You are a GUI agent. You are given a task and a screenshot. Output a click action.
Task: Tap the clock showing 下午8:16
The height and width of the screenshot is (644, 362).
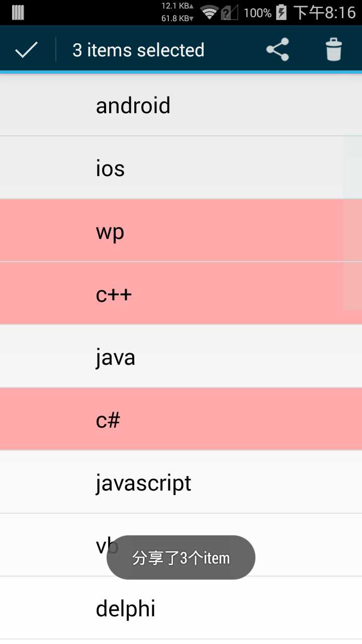(324, 13)
